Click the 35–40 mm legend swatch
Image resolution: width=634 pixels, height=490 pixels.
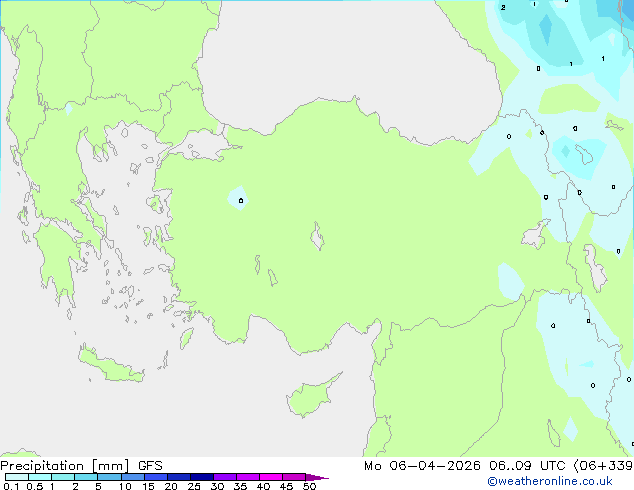[248, 477]
